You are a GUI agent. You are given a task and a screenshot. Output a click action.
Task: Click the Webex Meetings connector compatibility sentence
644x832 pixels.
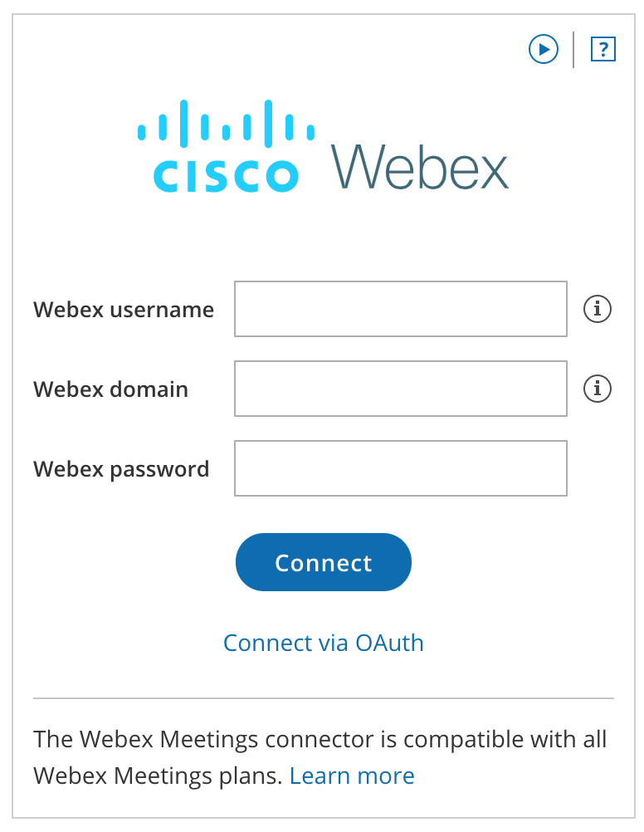[320, 758]
